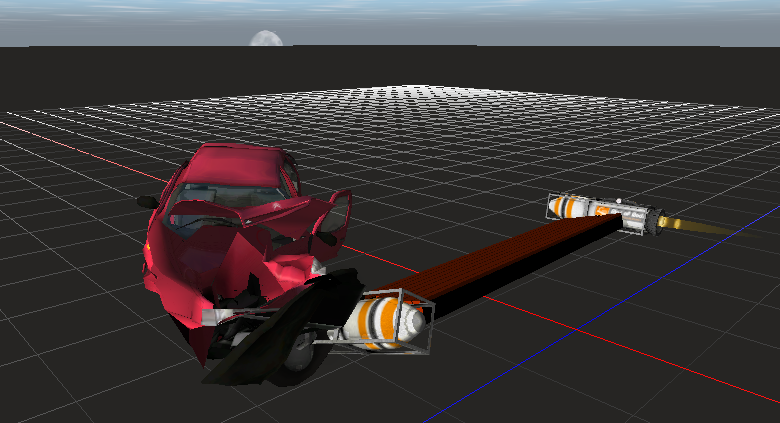Click the car's left side mirror
Screen dimensions: 780x423
coord(148,202)
